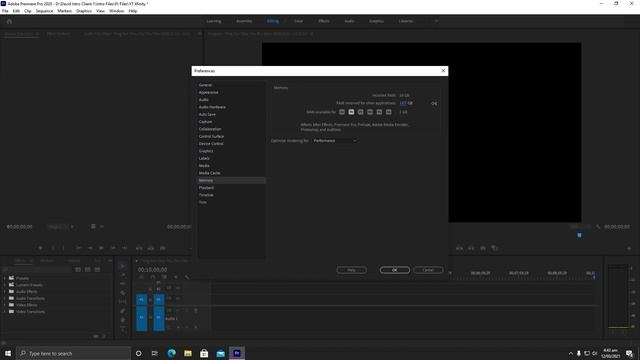The width and height of the screenshot is (640, 360).
Task: Click 32-bit Color filter icon in Effects panel
Action: (x=87, y=269)
